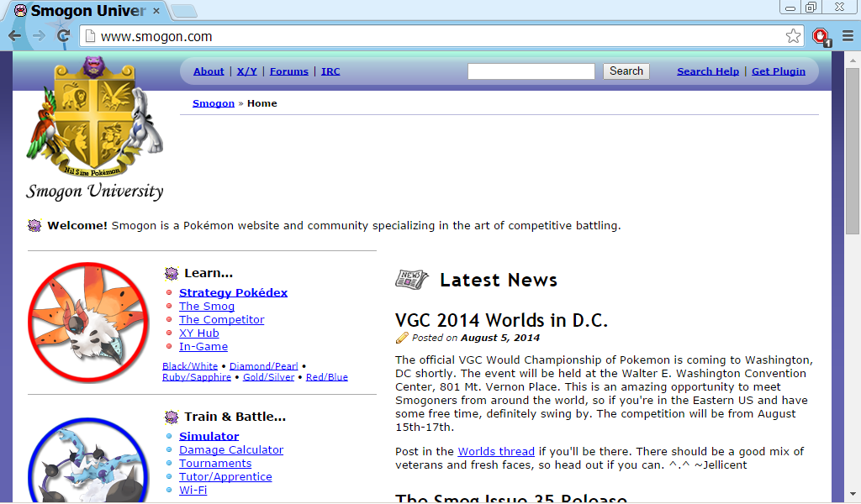Click the site search text field
861x504 pixels.
pos(531,71)
